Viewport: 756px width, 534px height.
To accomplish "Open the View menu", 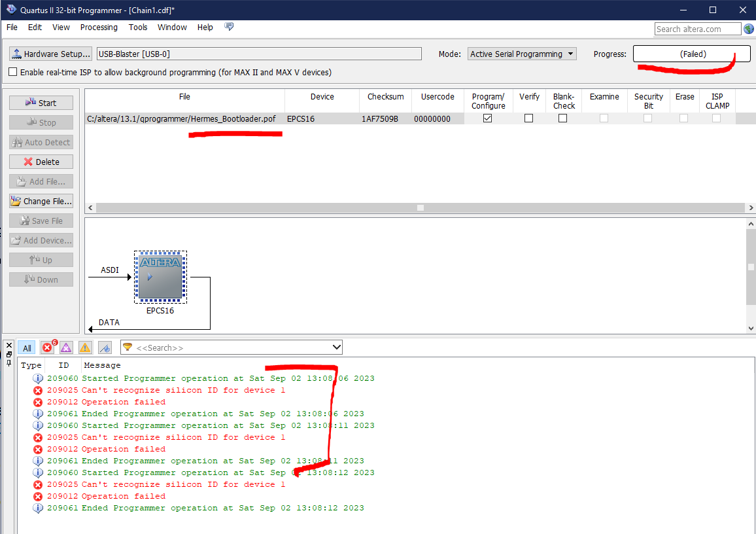I will (x=61, y=27).
